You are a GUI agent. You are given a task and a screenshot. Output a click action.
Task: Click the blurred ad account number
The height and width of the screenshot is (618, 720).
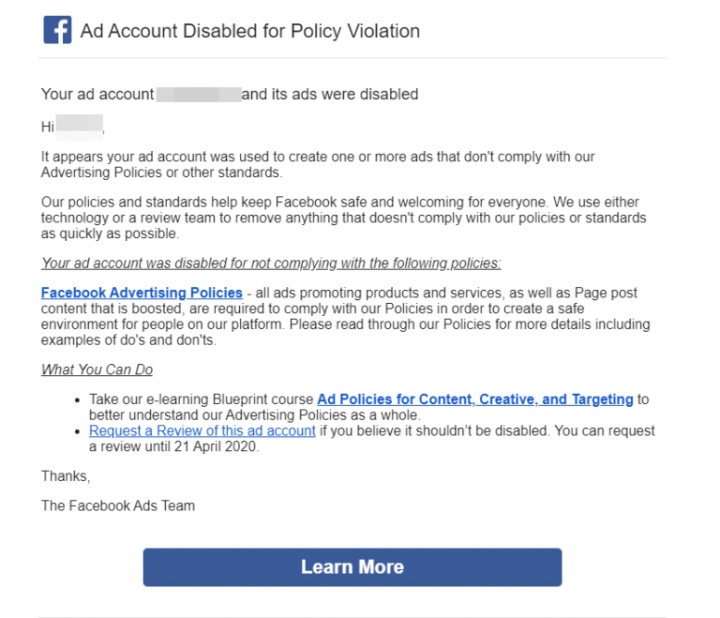[199, 94]
